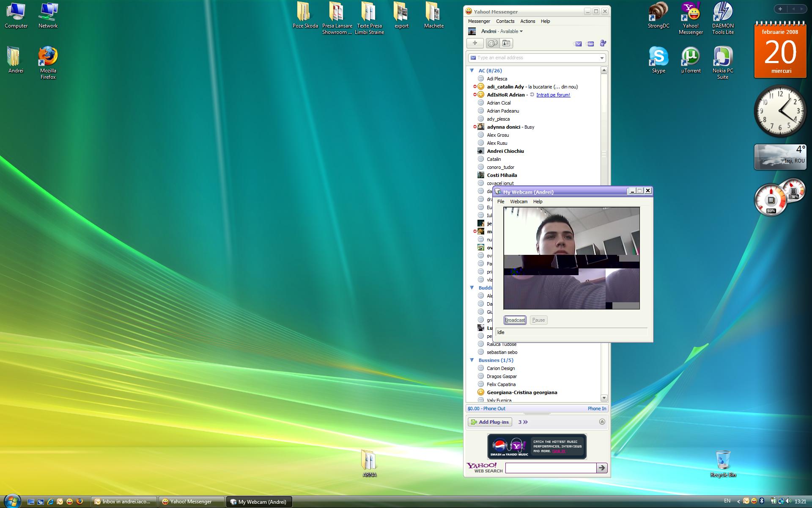Click the Pause button in webcam window
The height and width of the screenshot is (508, 812).
coord(538,320)
